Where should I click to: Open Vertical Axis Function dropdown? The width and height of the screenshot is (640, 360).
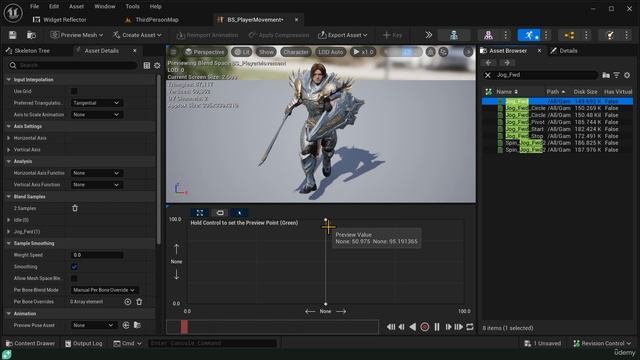click(96, 185)
